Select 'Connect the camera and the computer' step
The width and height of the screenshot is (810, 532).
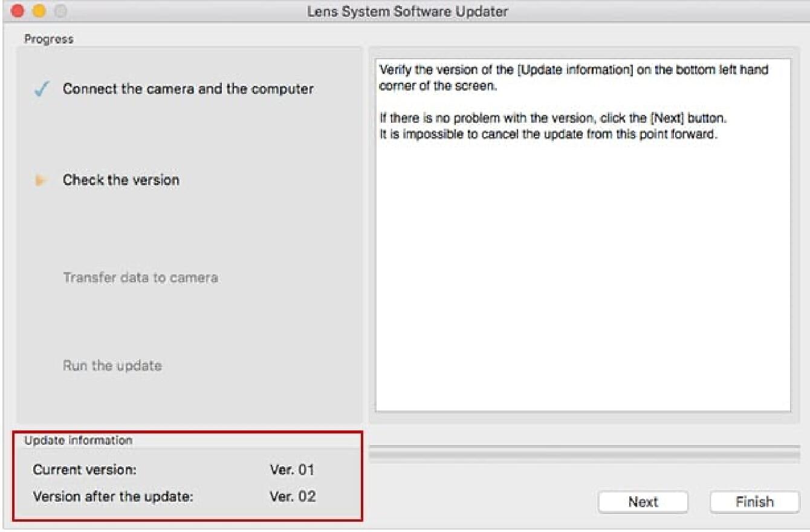coord(188,89)
